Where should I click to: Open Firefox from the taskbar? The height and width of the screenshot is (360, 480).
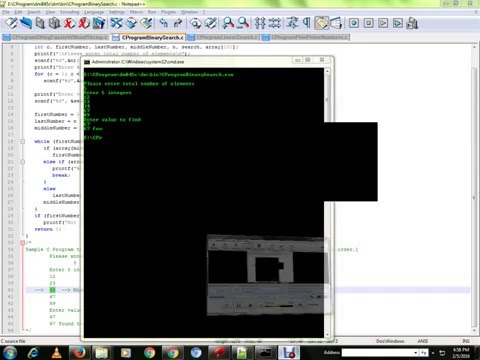(x=79, y=353)
